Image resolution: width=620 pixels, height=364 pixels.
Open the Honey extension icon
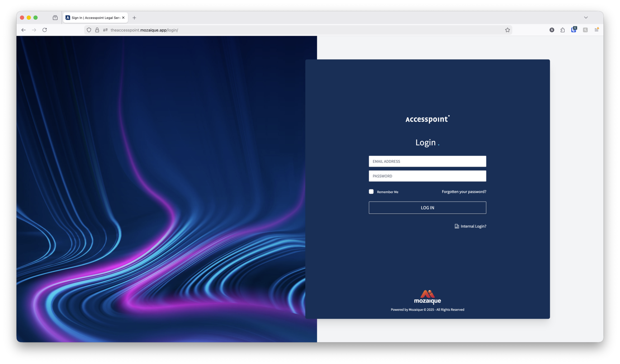[x=585, y=30]
